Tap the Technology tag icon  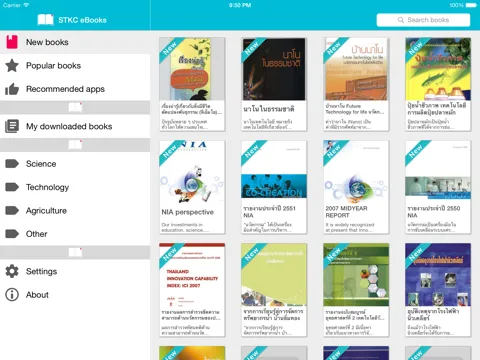pos(12,187)
